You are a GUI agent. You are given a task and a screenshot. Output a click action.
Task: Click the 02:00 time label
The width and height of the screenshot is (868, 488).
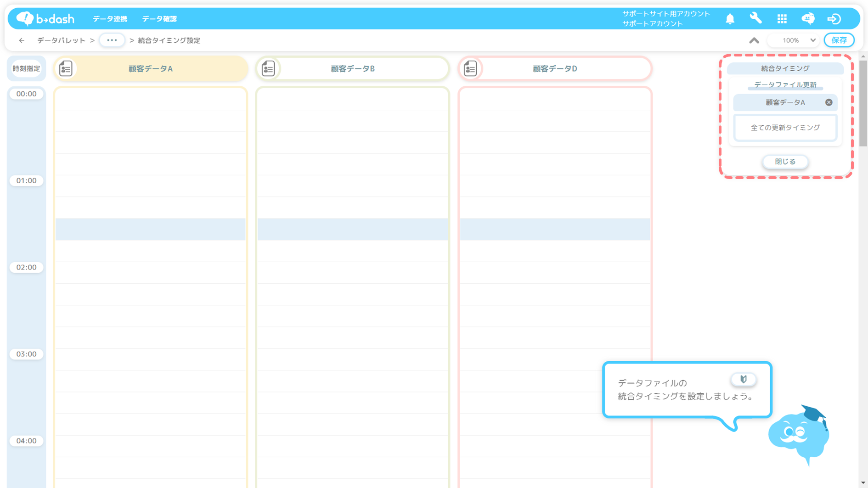click(x=26, y=267)
